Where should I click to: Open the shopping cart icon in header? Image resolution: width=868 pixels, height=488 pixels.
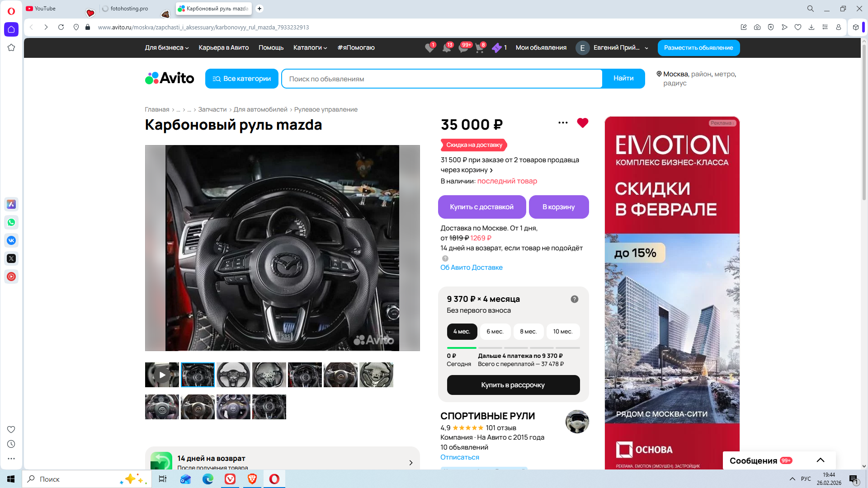point(480,48)
